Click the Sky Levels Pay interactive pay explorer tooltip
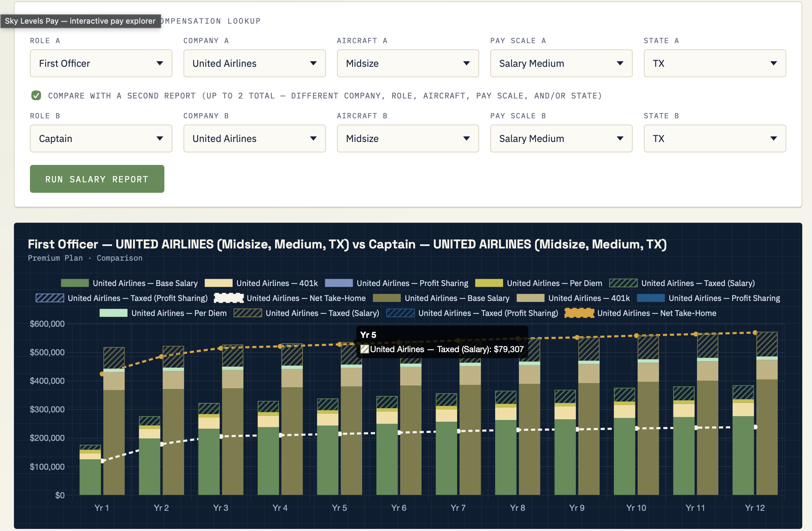Image resolution: width=812 pixels, height=531 pixels. click(80, 21)
